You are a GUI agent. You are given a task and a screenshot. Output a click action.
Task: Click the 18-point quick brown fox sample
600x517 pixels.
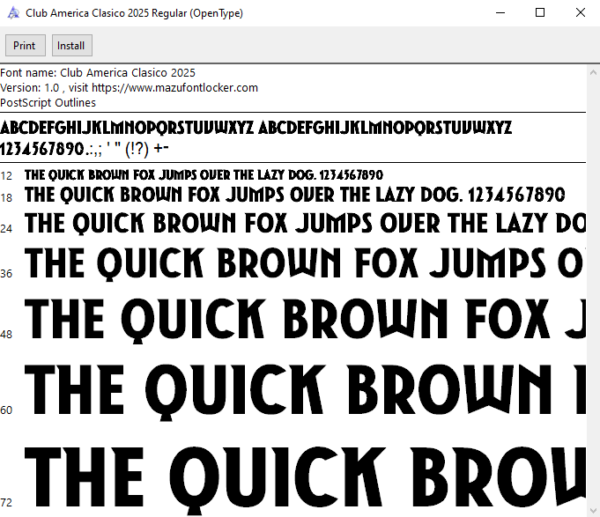click(295, 195)
